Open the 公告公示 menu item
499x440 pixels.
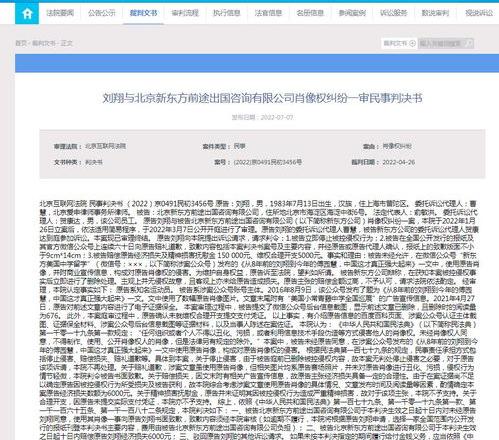[102, 13]
